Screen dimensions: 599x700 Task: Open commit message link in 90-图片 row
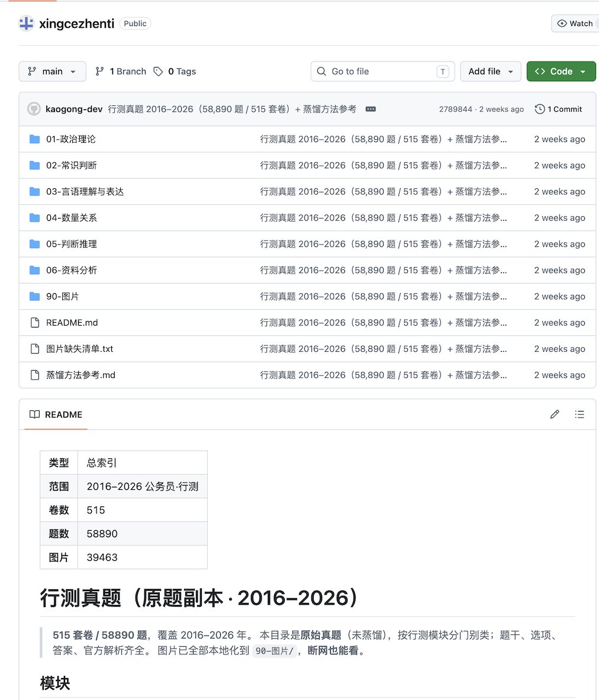click(384, 297)
